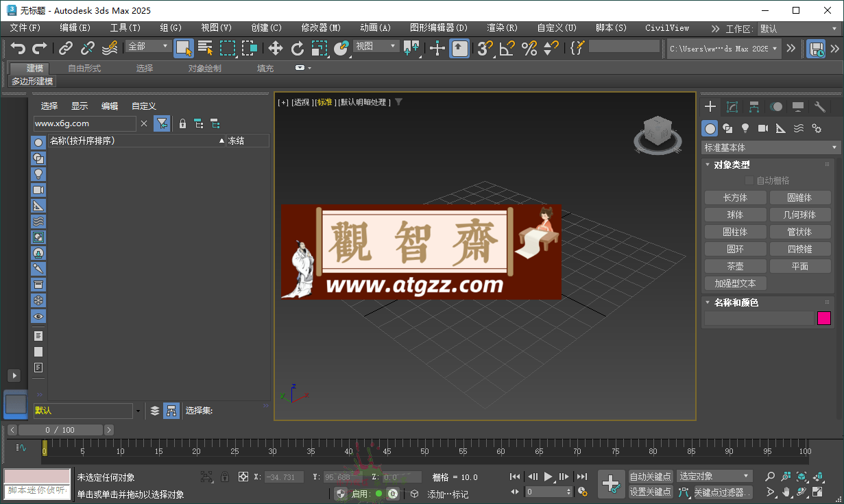The width and height of the screenshot is (844, 504).
Task: Click the Select and Manipulate icon
Action: coord(437,48)
